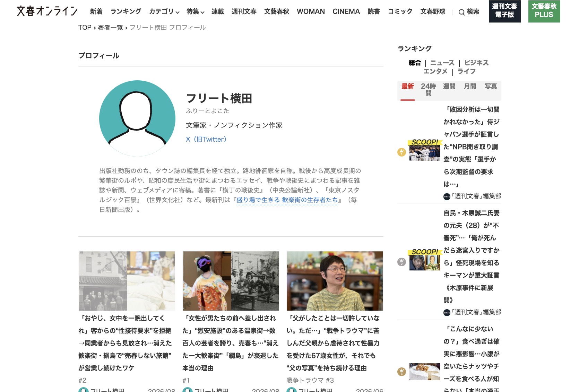Screen dimensions: 579x392
Task: Select the ニュース ranking category
Action: (x=442, y=63)
